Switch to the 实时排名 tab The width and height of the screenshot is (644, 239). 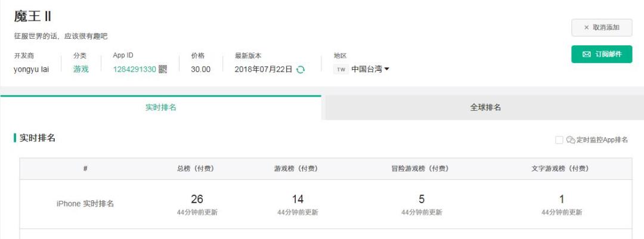pyautogui.click(x=161, y=108)
